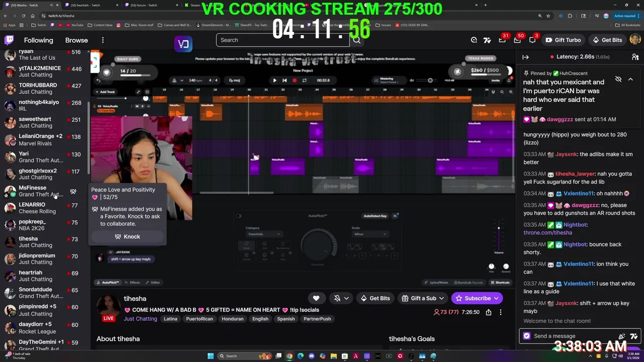Open stream options three-dot menu
Viewport: 644px width, 362px height.
click(x=501, y=312)
